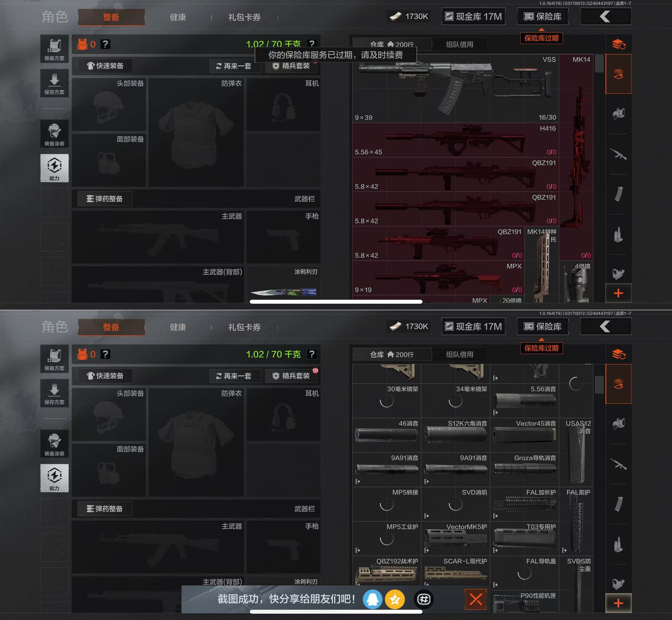
Task: Select the T03专用护 handguard
Action: coord(525,539)
